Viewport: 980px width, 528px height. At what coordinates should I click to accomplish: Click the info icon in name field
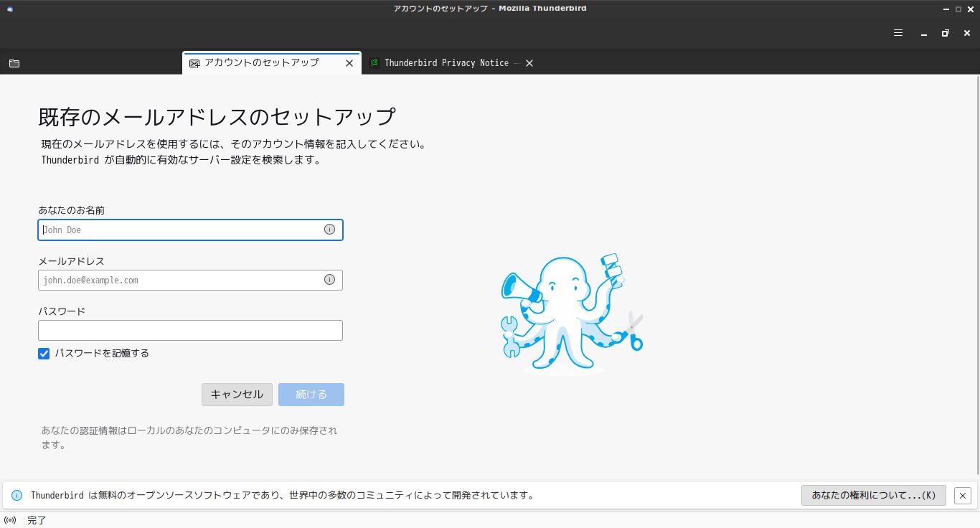click(x=329, y=230)
